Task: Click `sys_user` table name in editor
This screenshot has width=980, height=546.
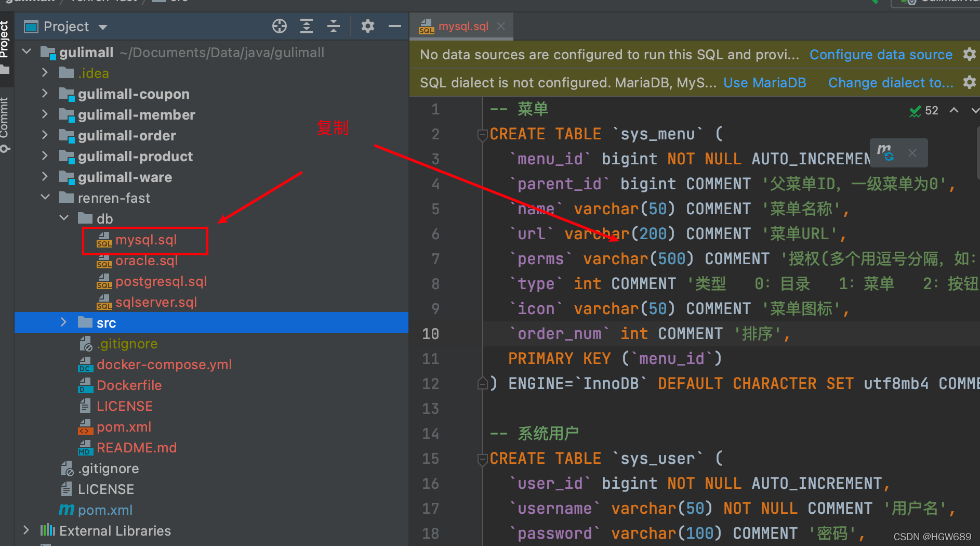Action: coord(658,459)
